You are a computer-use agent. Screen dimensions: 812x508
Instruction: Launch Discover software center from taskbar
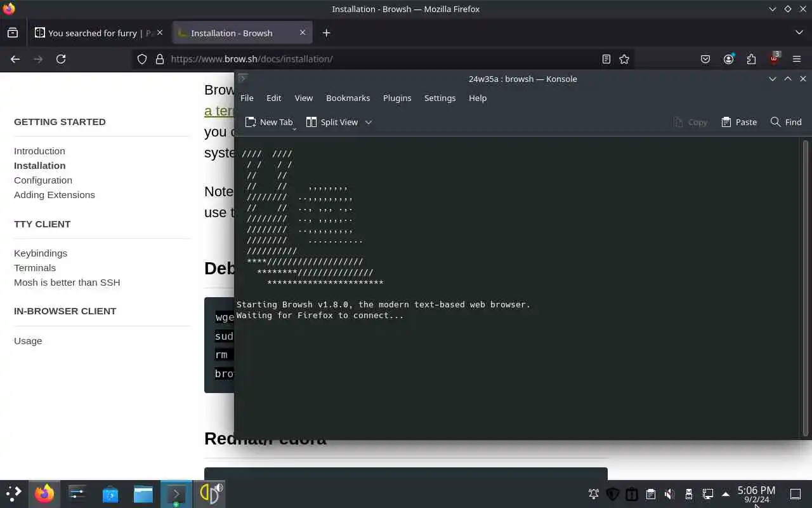click(x=110, y=493)
